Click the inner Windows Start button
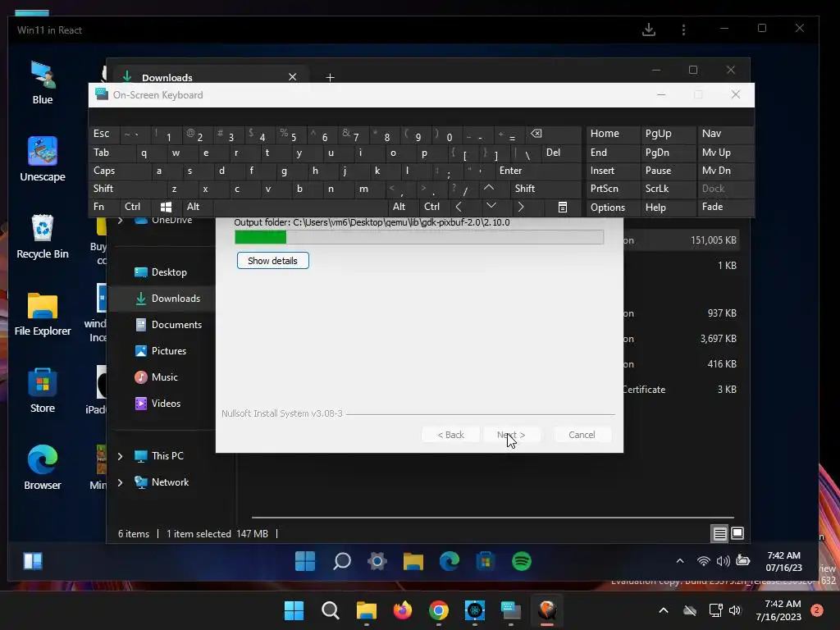This screenshot has height=630, width=840. click(x=305, y=561)
